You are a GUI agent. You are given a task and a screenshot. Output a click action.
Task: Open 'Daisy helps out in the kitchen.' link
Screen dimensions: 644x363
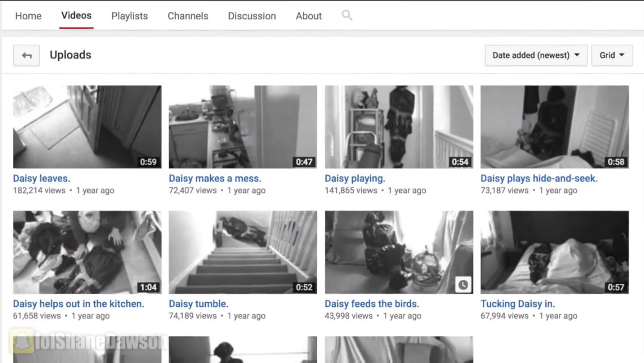[78, 304]
